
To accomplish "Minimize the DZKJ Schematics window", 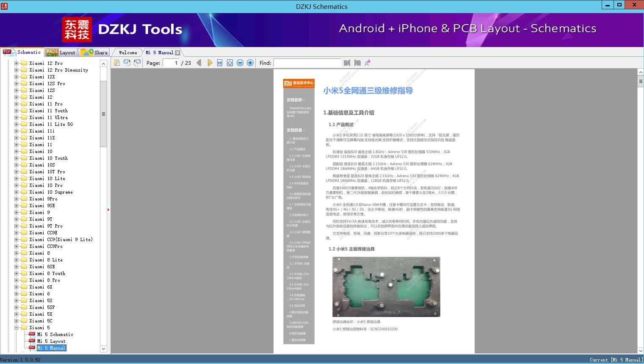I will click(608, 5).
